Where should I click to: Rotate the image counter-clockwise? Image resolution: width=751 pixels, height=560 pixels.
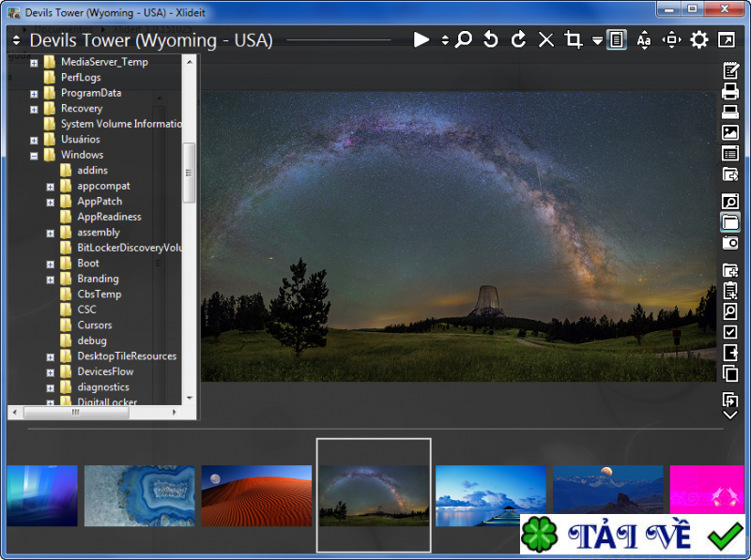pos(490,39)
